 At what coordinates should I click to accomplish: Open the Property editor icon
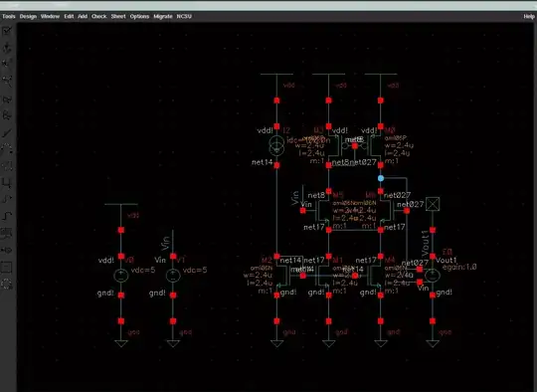coord(7,166)
